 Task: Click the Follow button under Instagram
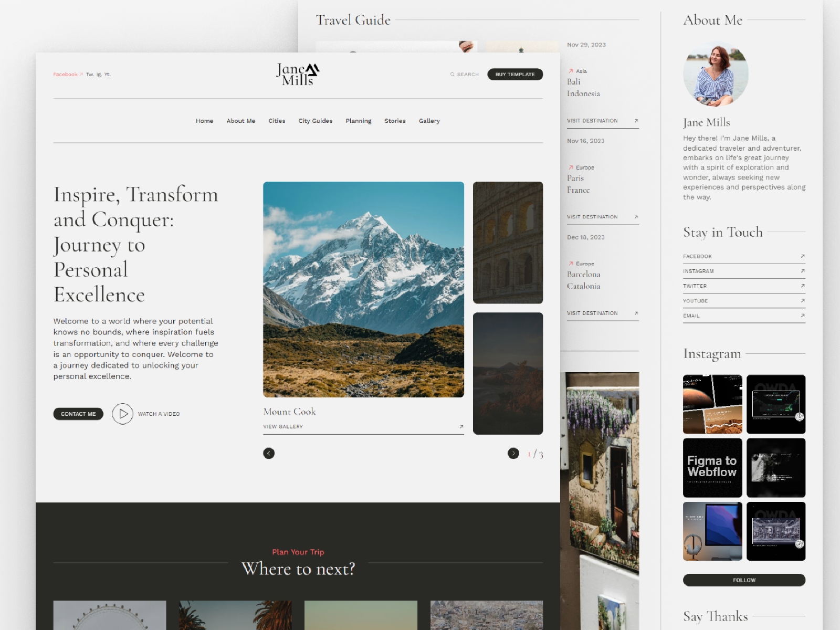coord(744,580)
